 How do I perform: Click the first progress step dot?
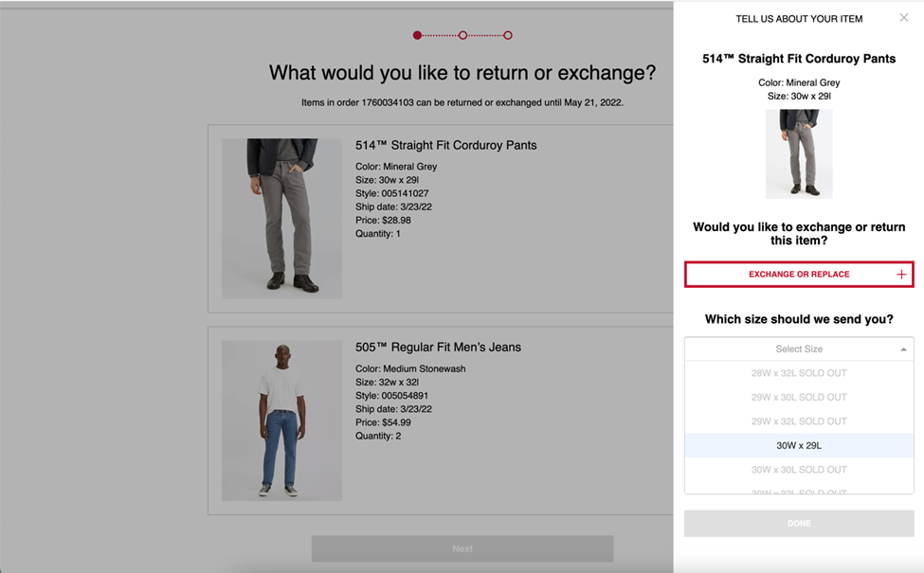click(417, 35)
